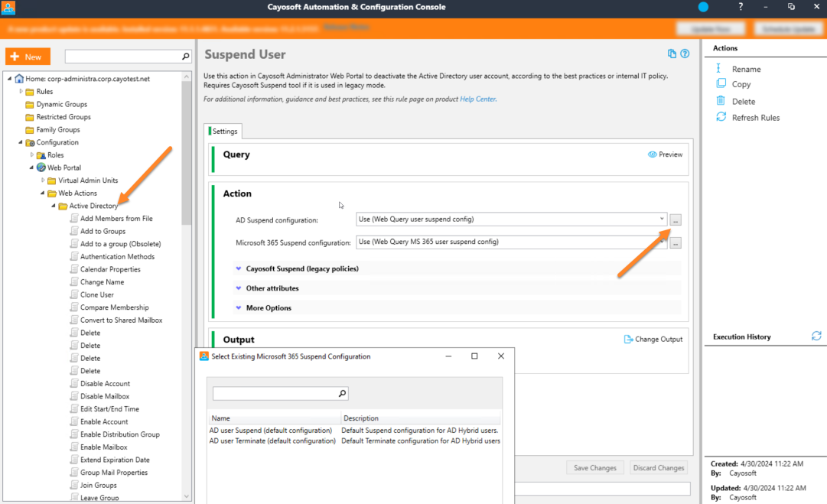827x504 pixels.
Task: Click the Add Members from File icon
Action: tap(74, 218)
